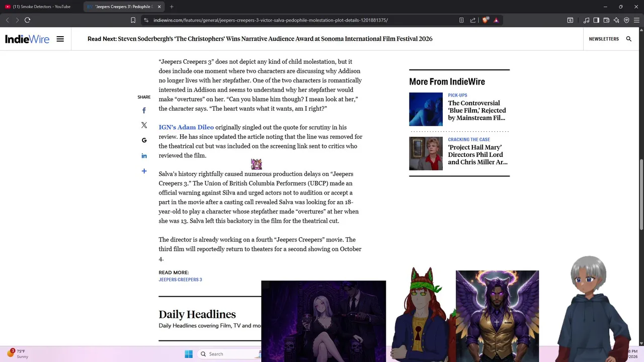Share article on Facebook
Image resolution: width=644 pixels, height=362 pixels.
click(x=144, y=111)
